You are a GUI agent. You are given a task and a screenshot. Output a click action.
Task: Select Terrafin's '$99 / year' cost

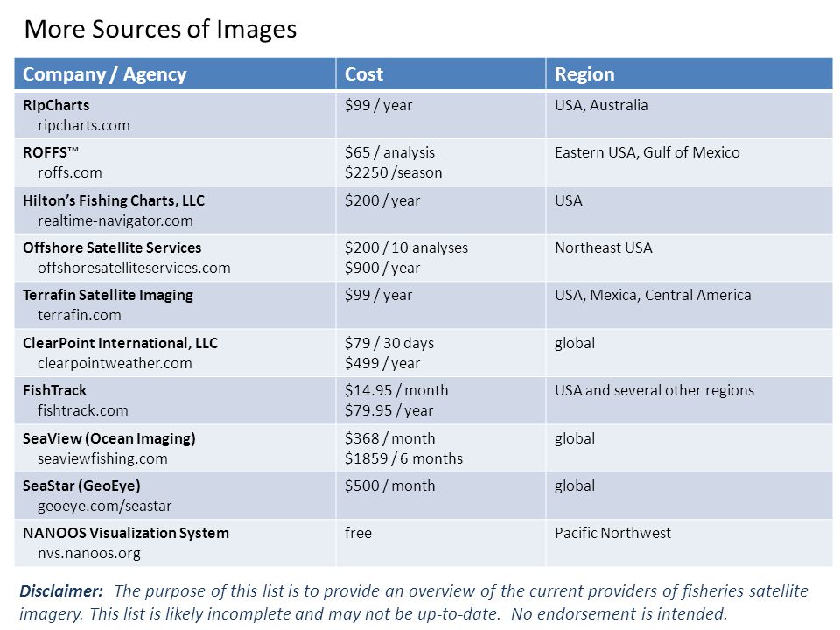(378, 296)
